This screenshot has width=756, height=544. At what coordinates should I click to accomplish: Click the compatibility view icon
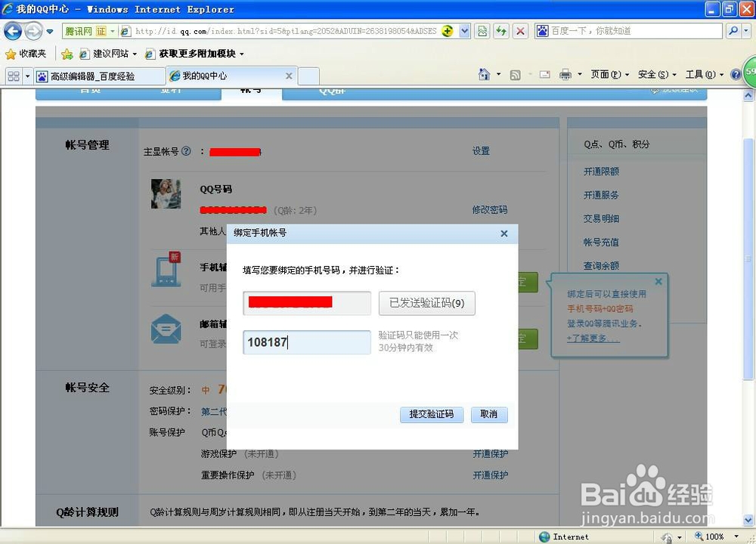tap(482, 31)
